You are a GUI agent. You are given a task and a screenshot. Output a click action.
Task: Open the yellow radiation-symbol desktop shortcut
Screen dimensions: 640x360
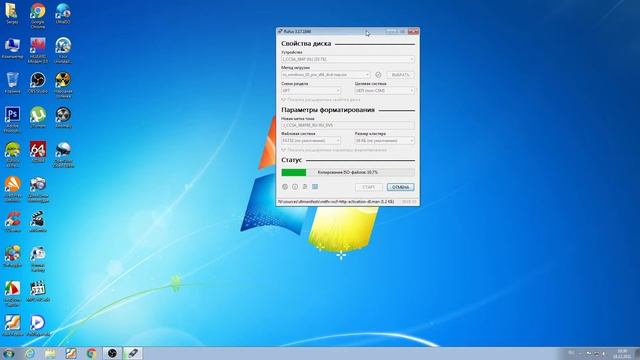63,85
